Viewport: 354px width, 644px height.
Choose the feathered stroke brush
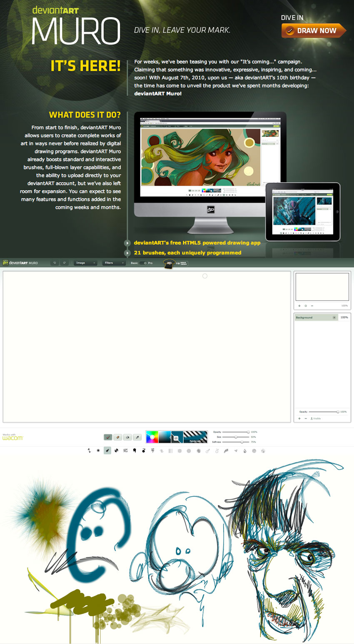226,451
